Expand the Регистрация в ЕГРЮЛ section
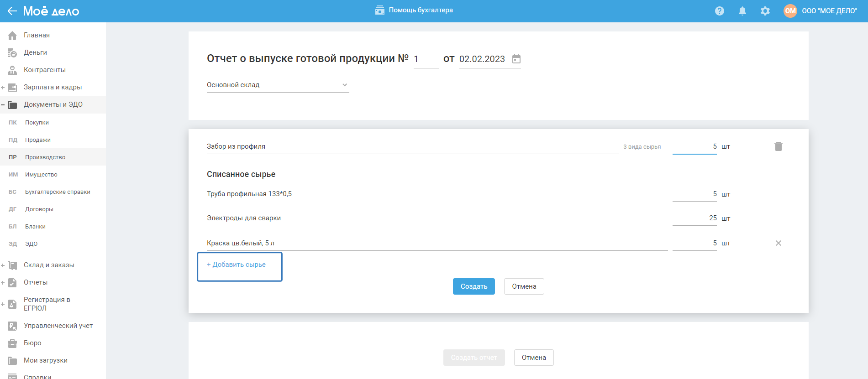The height and width of the screenshot is (379, 868). (3, 304)
